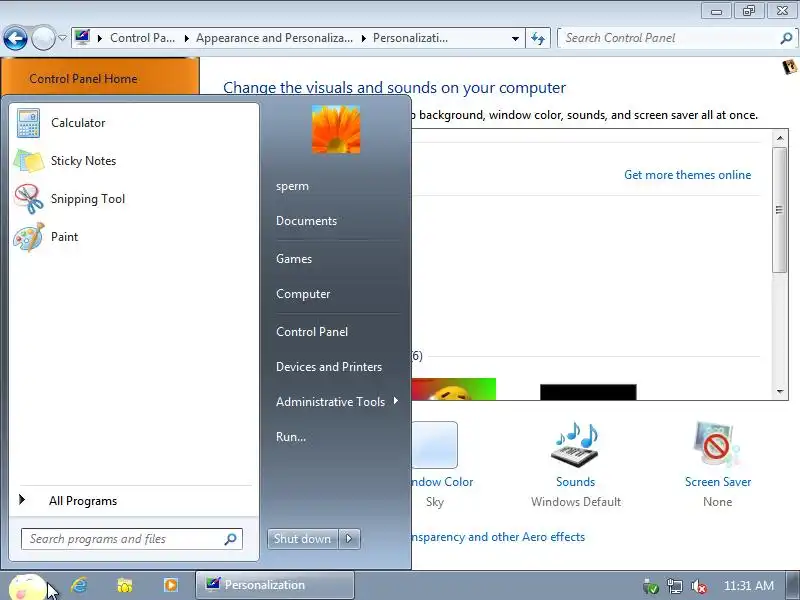Click the Sounds icon
This screenshot has height=600, width=800.
(x=576, y=444)
